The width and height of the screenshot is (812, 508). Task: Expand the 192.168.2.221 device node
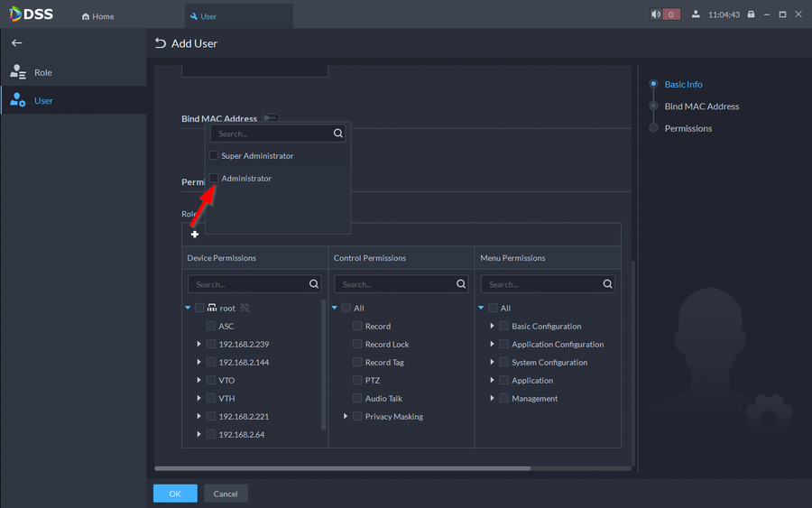click(x=198, y=416)
